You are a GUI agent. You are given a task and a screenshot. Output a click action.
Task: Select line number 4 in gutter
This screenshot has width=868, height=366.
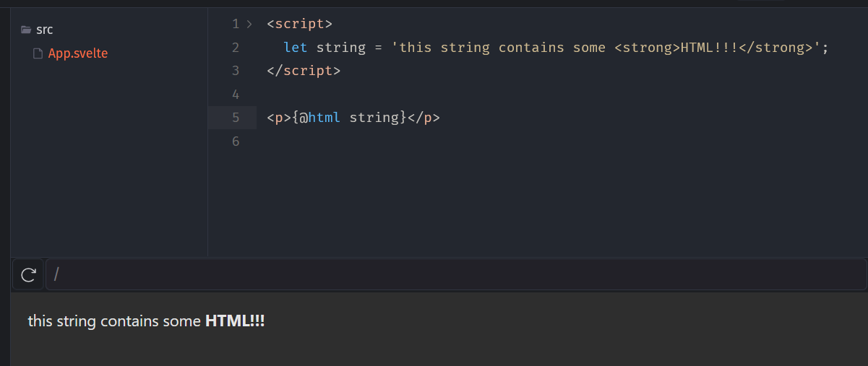(x=236, y=94)
